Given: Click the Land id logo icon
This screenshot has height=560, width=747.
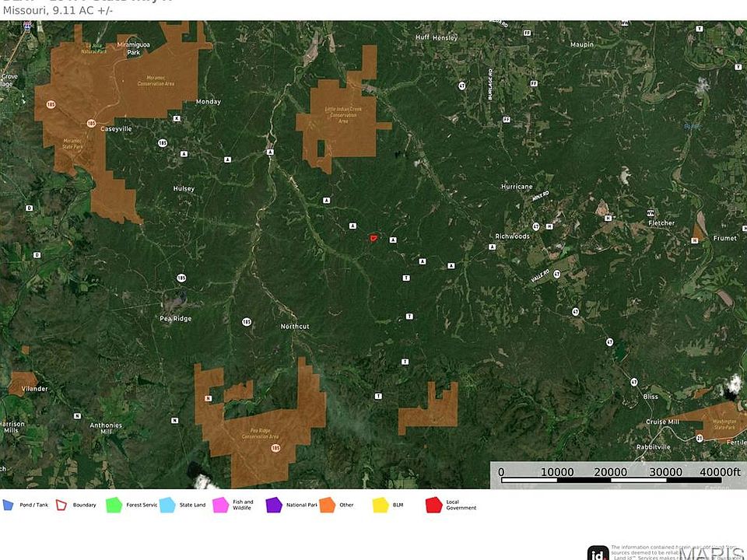Looking at the screenshot, I should pos(598,552).
